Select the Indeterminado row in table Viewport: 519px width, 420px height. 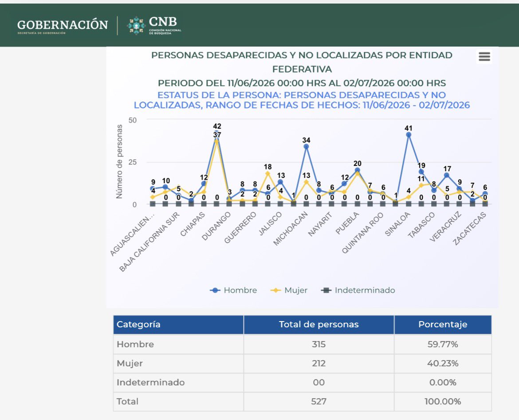(x=302, y=383)
